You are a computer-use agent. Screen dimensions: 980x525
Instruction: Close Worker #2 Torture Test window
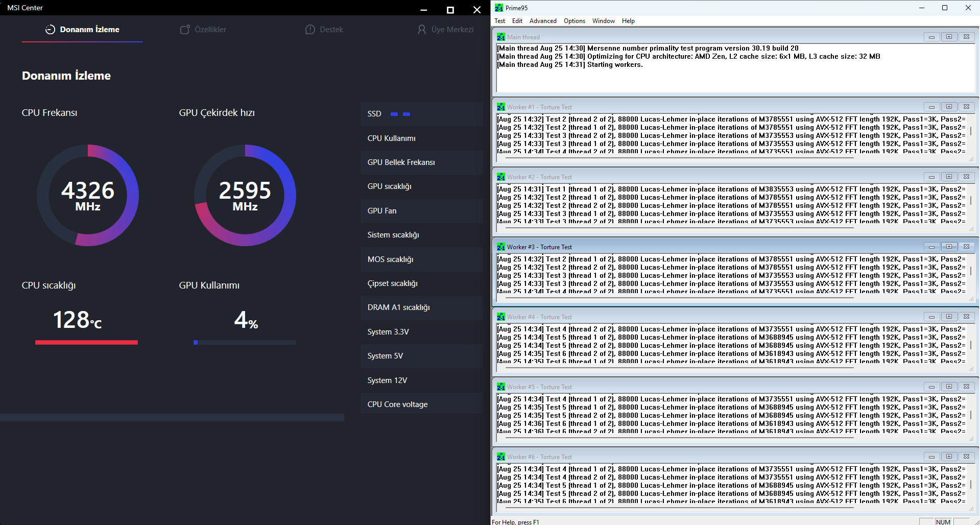coord(966,177)
